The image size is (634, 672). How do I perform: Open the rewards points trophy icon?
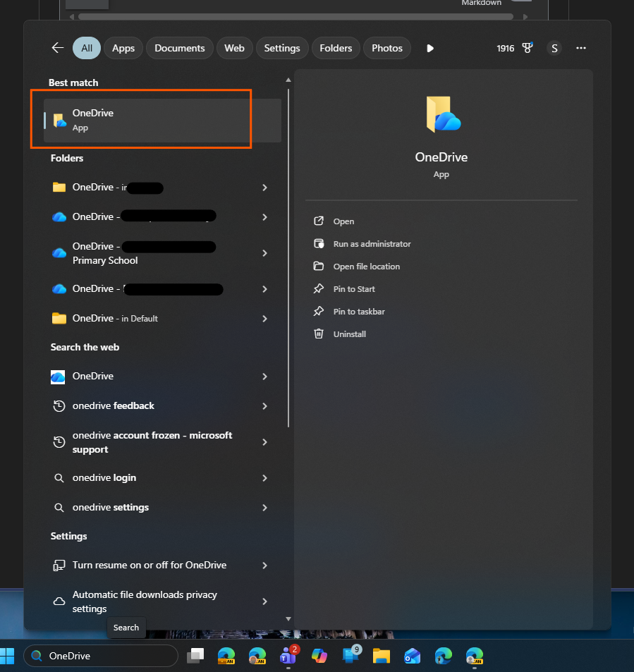pos(528,48)
